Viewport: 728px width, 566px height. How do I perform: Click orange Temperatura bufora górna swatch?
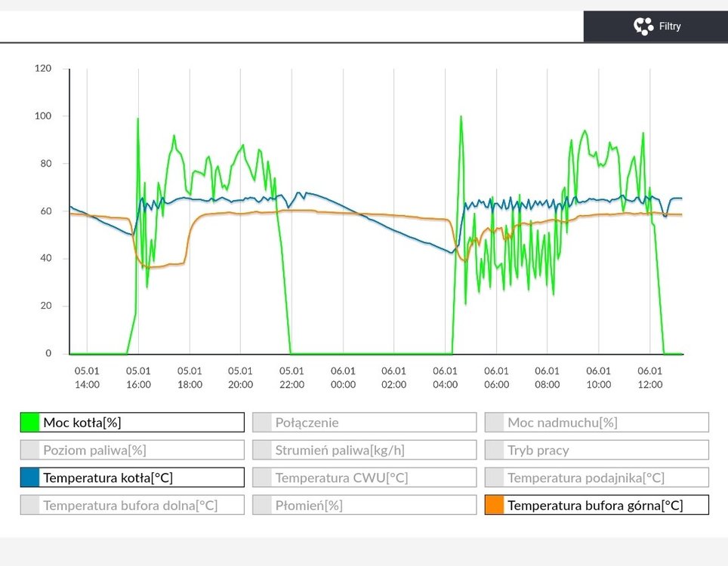pyautogui.click(x=495, y=506)
